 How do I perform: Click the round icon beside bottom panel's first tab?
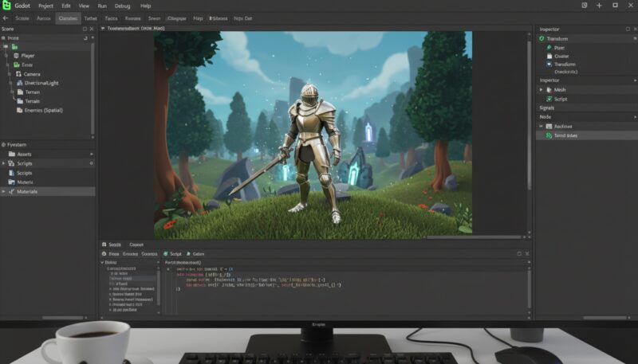point(104,254)
